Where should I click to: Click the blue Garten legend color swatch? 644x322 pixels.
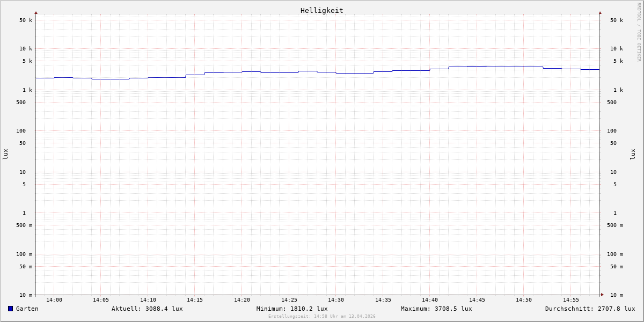[x=10, y=309]
